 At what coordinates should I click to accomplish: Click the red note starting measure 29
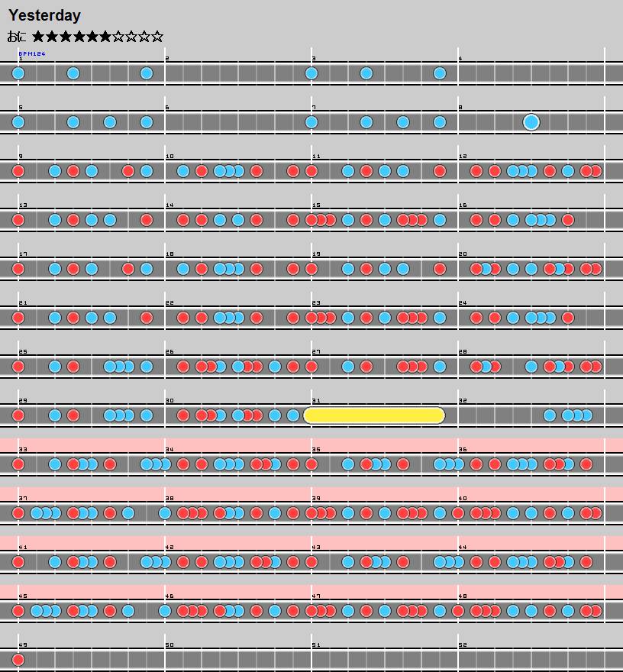pyautogui.click(x=18, y=415)
